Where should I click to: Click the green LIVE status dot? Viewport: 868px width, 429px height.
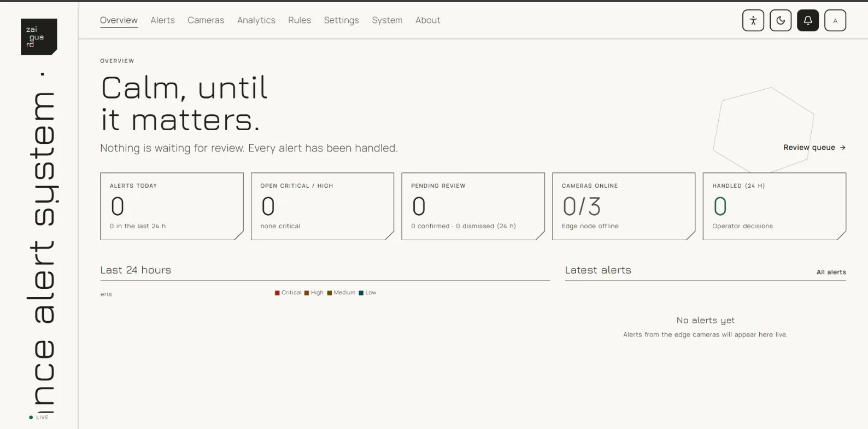(31, 418)
